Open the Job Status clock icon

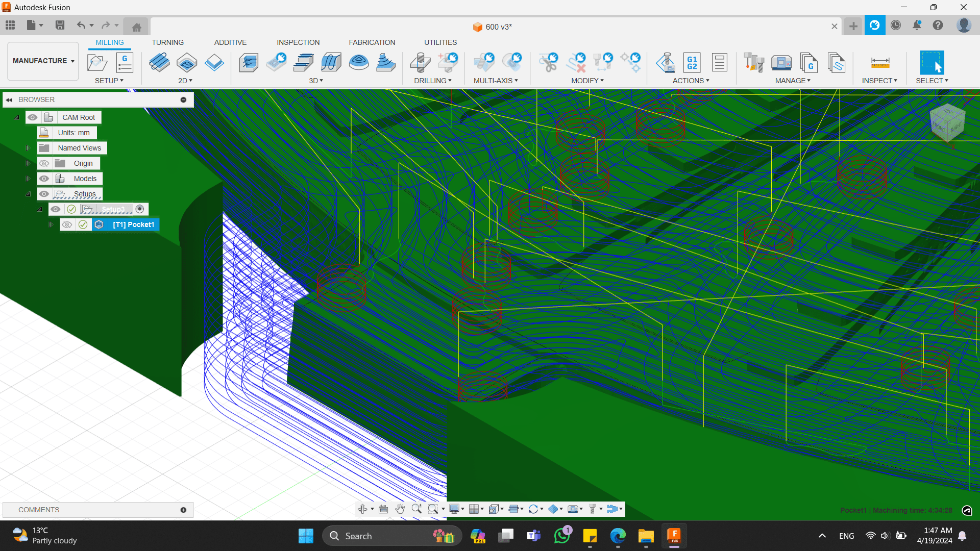point(896,25)
